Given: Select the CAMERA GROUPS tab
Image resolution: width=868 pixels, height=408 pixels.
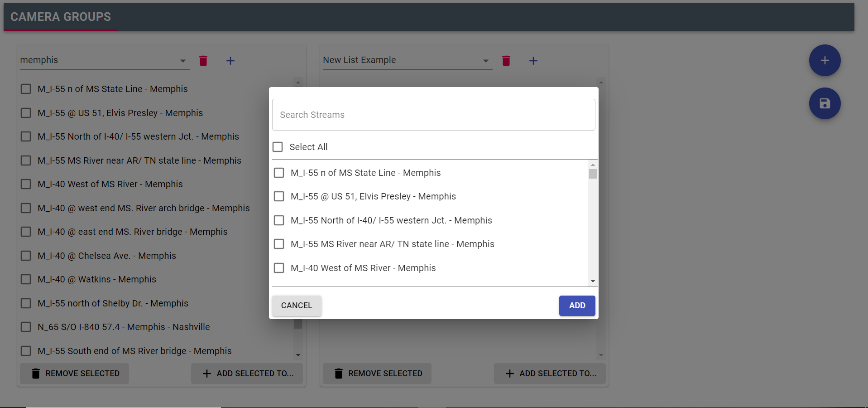Looking at the screenshot, I should pyautogui.click(x=61, y=17).
